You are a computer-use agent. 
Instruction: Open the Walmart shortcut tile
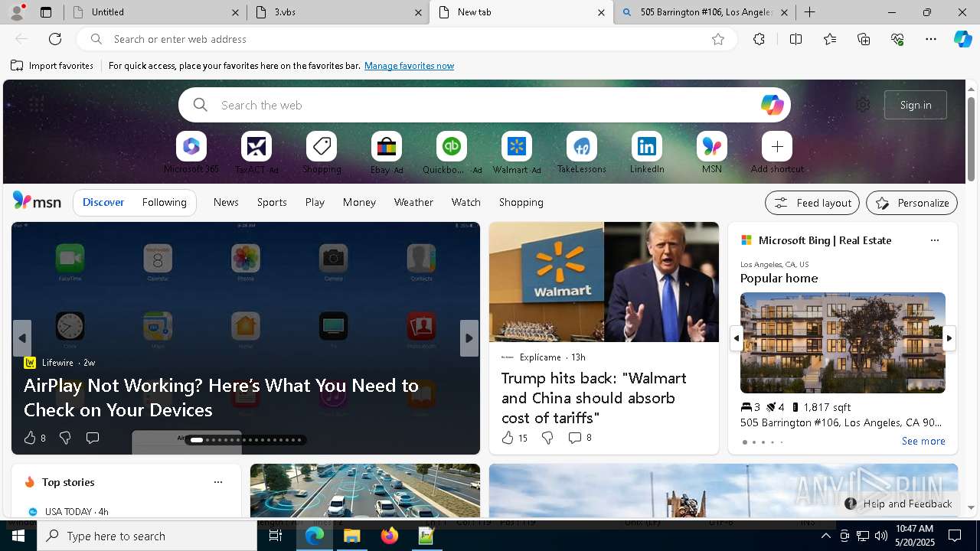coord(517,146)
